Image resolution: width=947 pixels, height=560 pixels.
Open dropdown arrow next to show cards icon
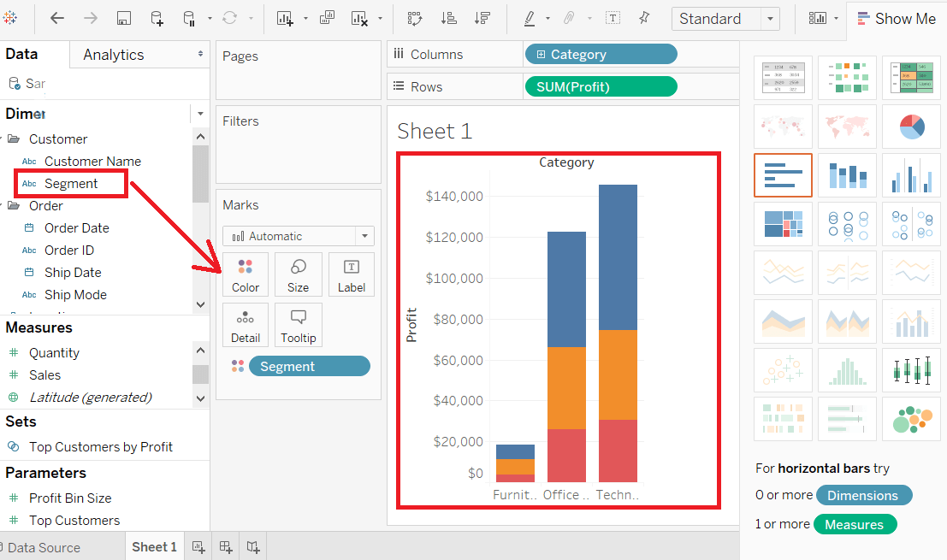point(836,19)
